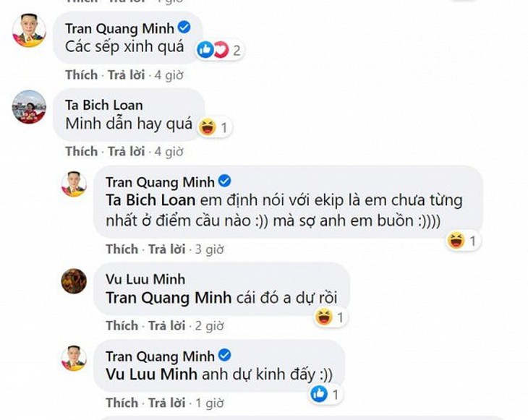The height and width of the screenshot is (420, 528).
Task: Click Trả lời under Vu Luu Minh's reply
Action: (x=167, y=325)
